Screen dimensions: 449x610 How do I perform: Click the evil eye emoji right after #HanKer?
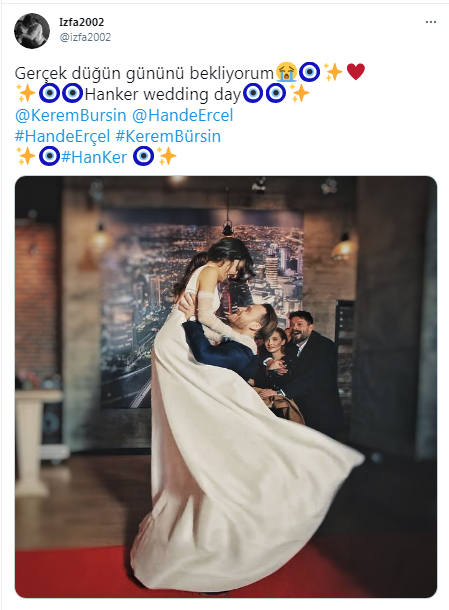(x=143, y=156)
